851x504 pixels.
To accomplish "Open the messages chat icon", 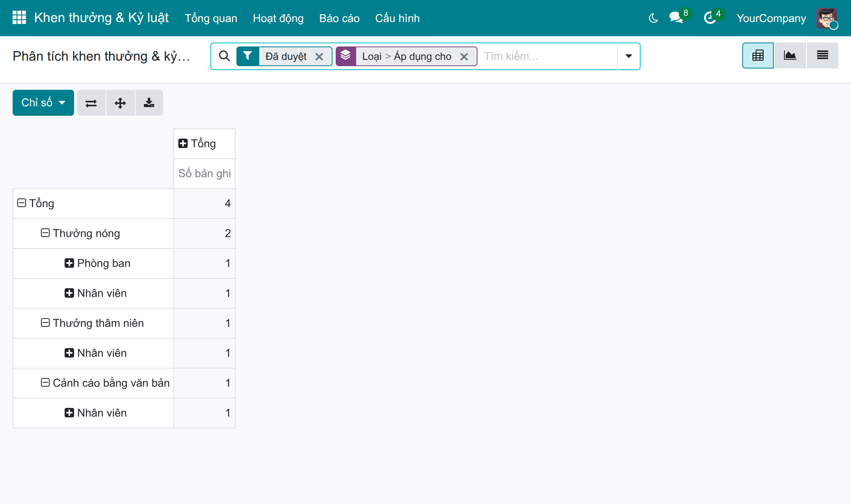I will tap(676, 18).
